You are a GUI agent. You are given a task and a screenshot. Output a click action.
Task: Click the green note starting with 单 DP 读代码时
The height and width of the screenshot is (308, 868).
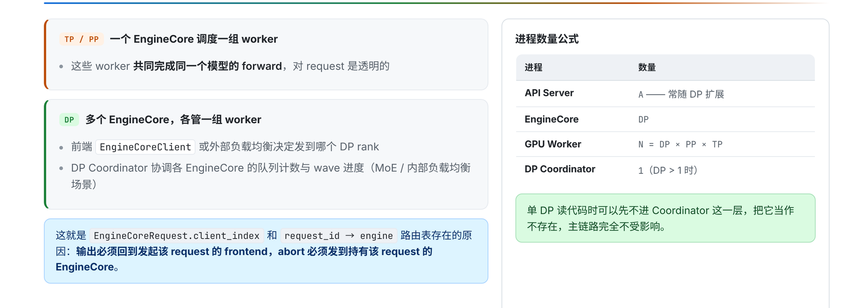click(x=665, y=218)
